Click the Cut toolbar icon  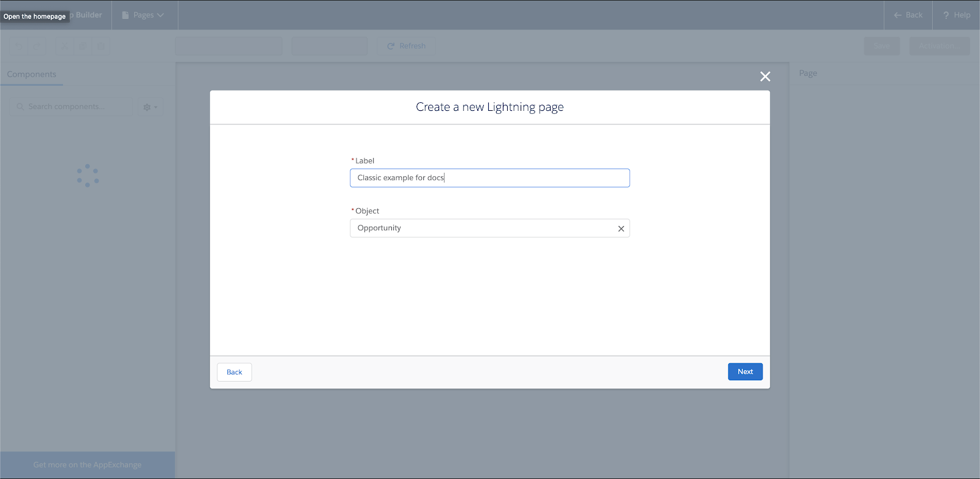pos(64,46)
